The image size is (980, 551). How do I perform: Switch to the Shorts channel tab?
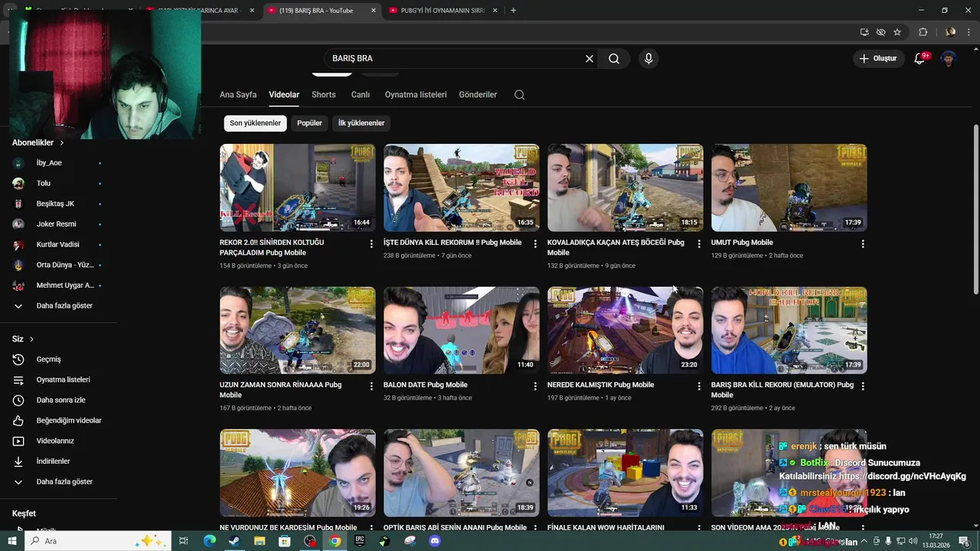coord(324,95)
